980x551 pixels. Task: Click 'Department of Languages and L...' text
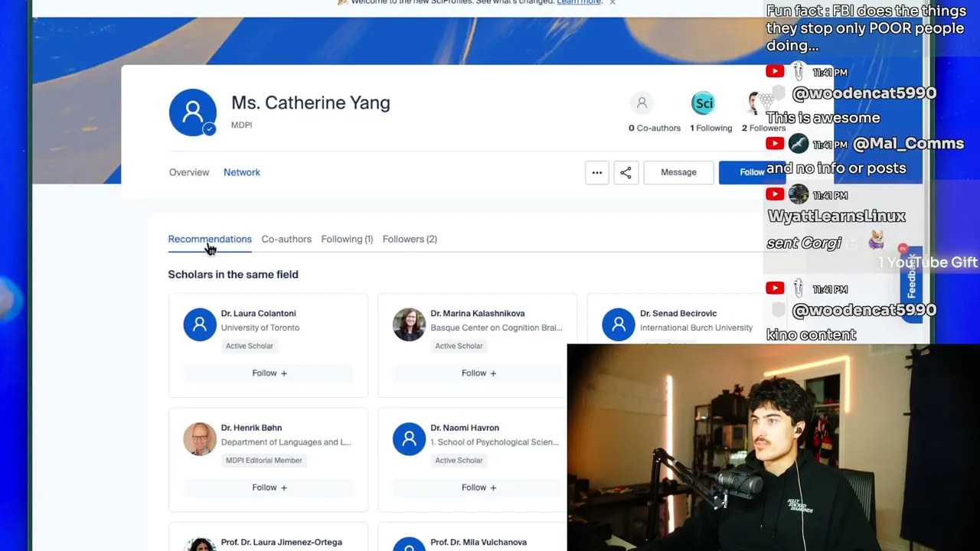[x=286, y=442]
